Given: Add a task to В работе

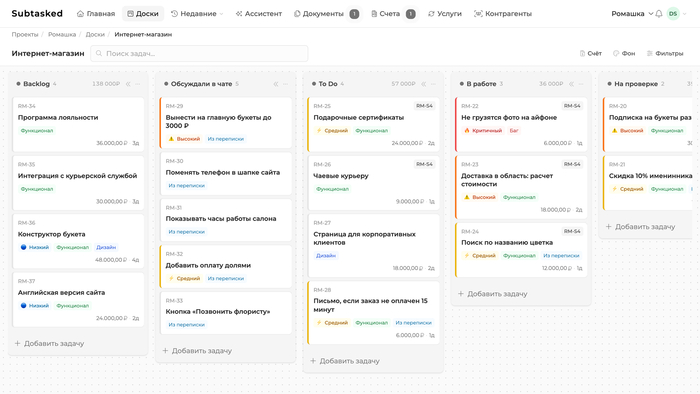Looking at the screenshot, I should pyautogui.click(x=493, y=294).
